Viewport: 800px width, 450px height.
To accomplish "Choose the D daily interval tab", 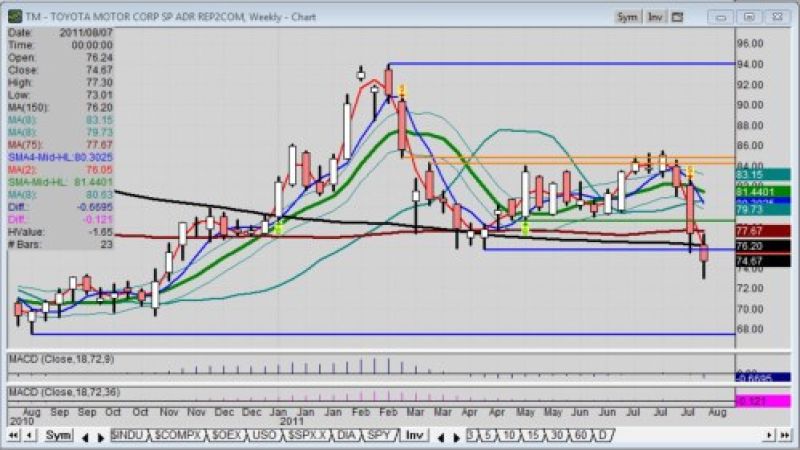I will tap(603, 435).
